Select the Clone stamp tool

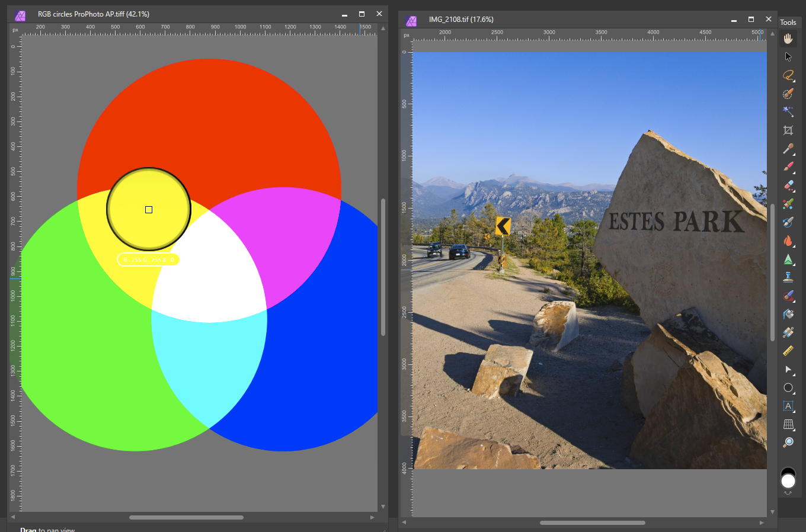(788, 277)
